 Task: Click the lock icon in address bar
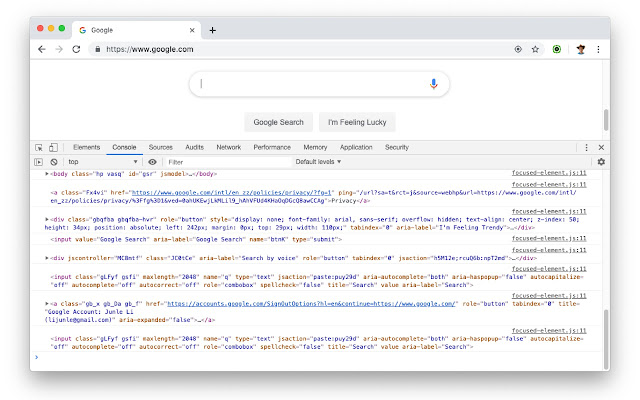(x=98, y=49)
